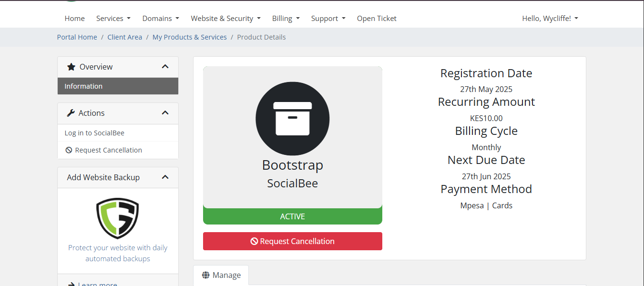
Task: Click the archive box product icon
Action: point(293,119)
